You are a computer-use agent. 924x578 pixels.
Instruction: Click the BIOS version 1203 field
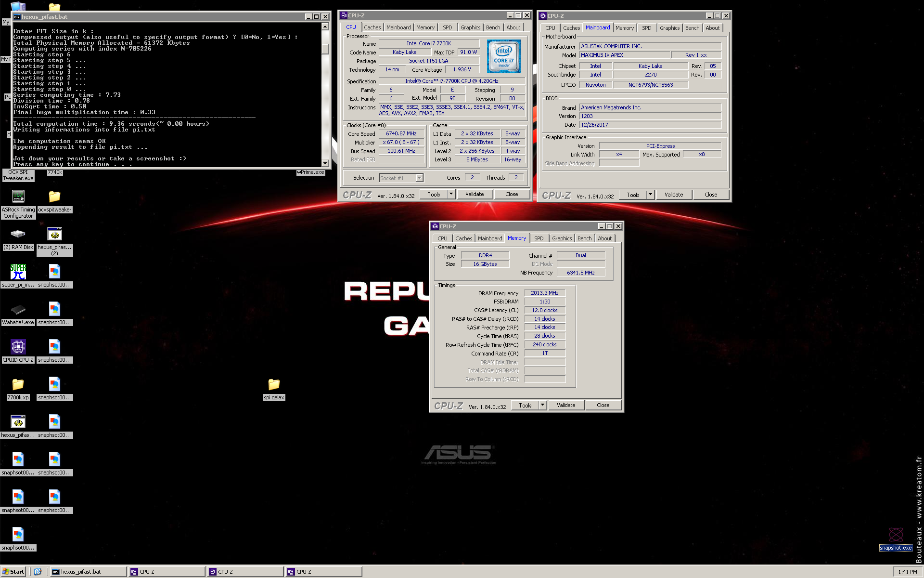click(x=651, y=116)
